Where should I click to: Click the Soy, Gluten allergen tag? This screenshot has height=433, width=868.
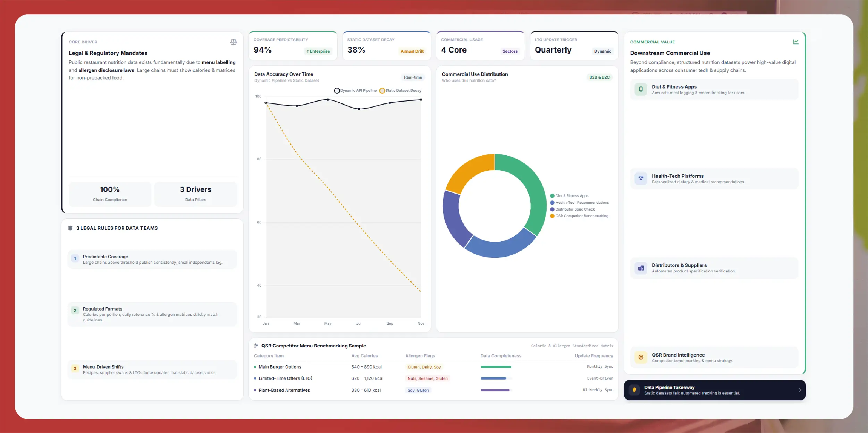pyautogui.click(x=418, y=390)
